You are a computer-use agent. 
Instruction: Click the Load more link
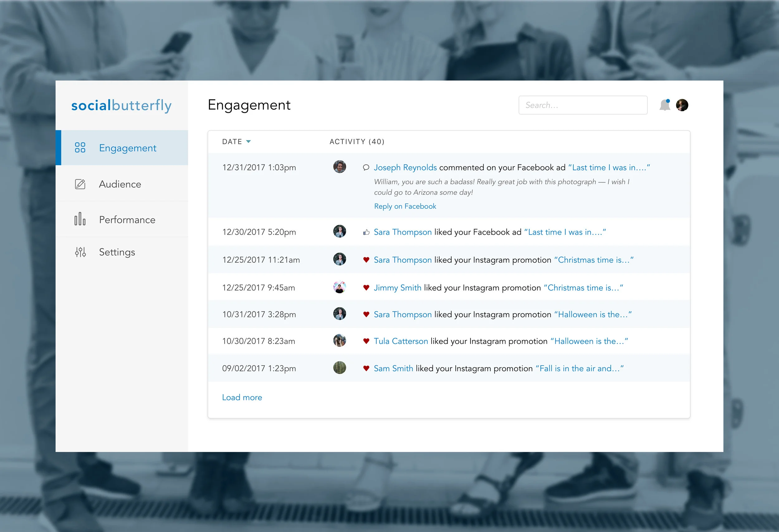coord(242,397)
